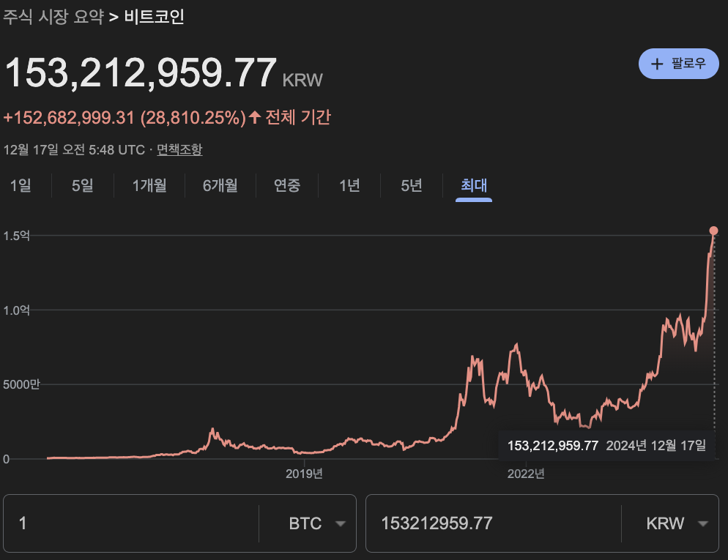The width and height of the screenshot is (728, 560).
Task: Select the 6개월 chart range
Action: click(x=220, y=186)
